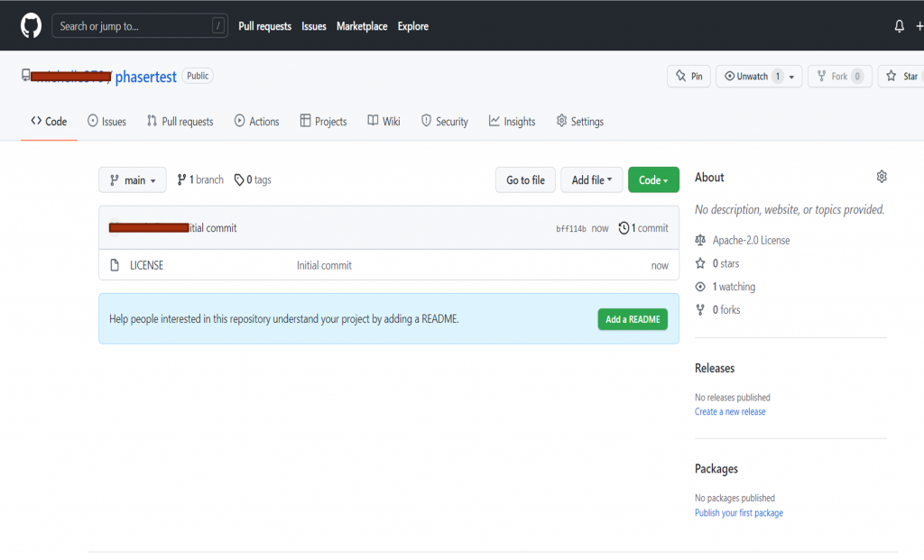The image size is (924, 560).
Task: Open the GitHub home logo
Action: 32,26
